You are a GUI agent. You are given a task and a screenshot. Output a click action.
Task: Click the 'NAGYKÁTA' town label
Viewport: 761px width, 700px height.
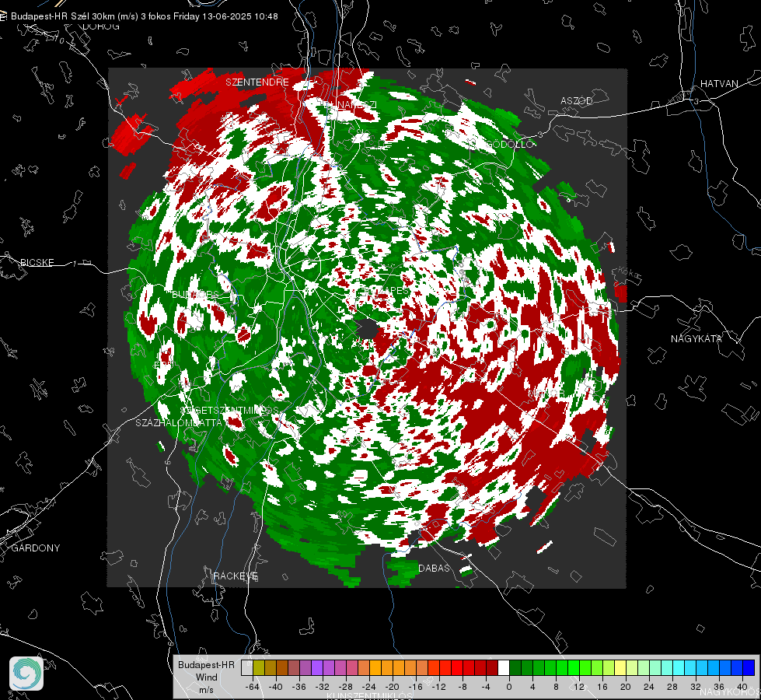coord(696,338)
